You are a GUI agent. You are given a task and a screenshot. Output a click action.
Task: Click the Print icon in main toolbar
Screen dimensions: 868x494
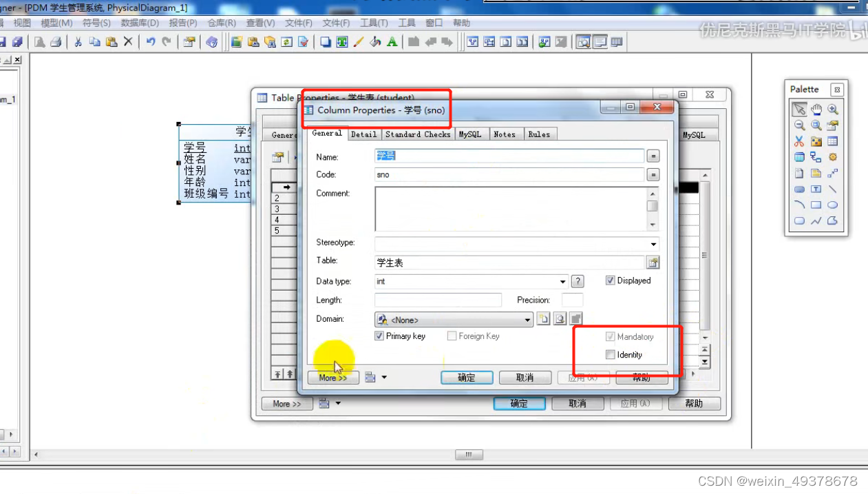pos(56,42)
